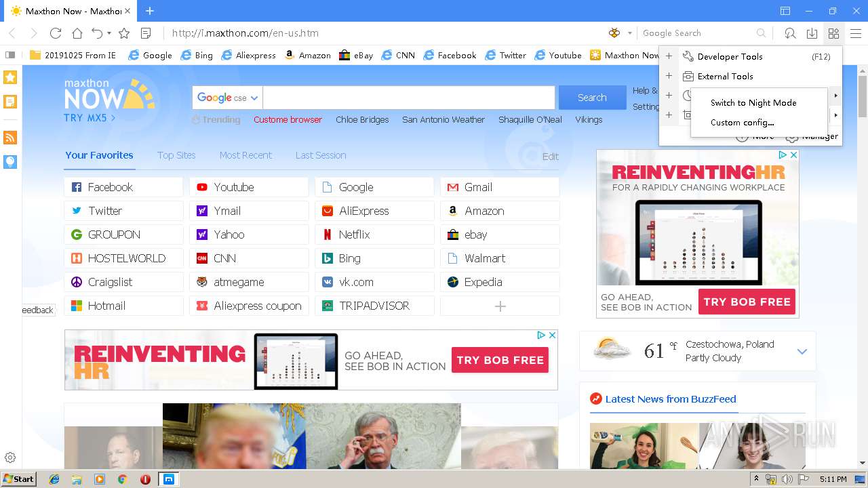Open the TRIPADVISOR favorite tile
The height and width of the screenshot is (488, 868).
[x=374, y=306]
